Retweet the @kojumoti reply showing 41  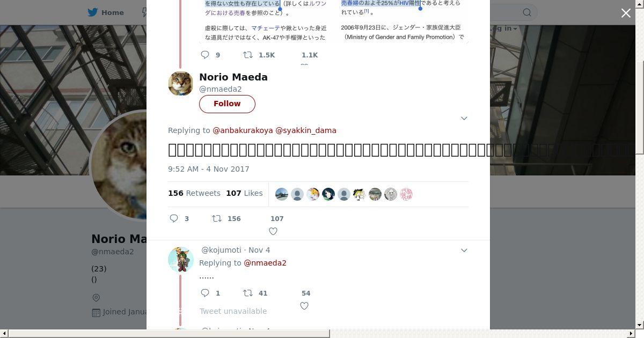pyautogui.click(x=248, y=293)
